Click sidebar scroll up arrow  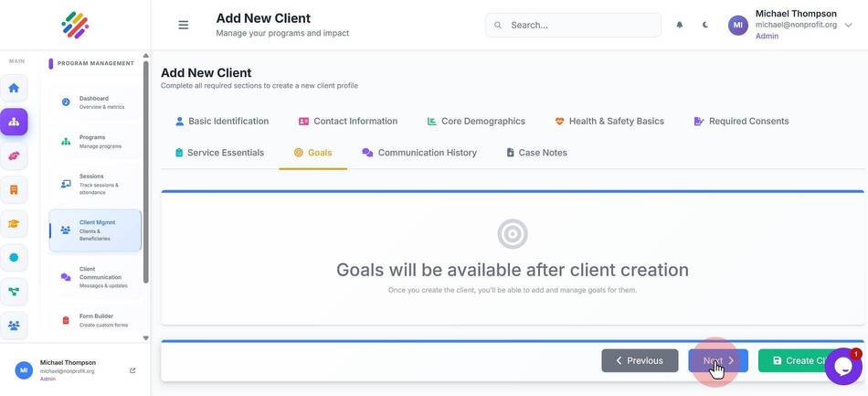pos(145,56)
